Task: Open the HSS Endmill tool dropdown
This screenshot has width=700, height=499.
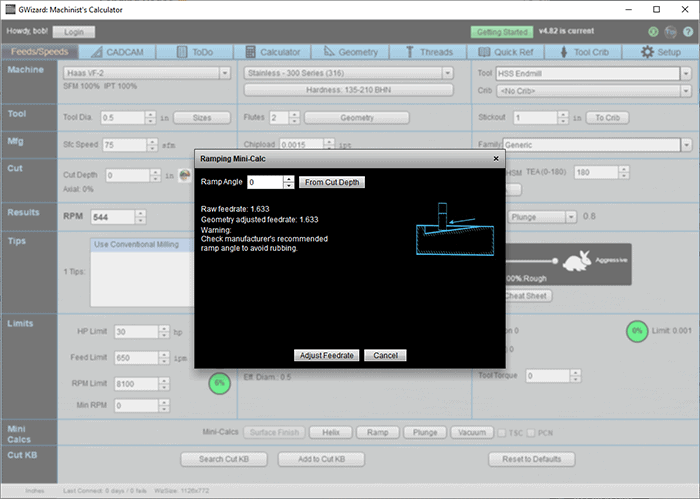Action: pyautogui.click(x=686, y=74)
